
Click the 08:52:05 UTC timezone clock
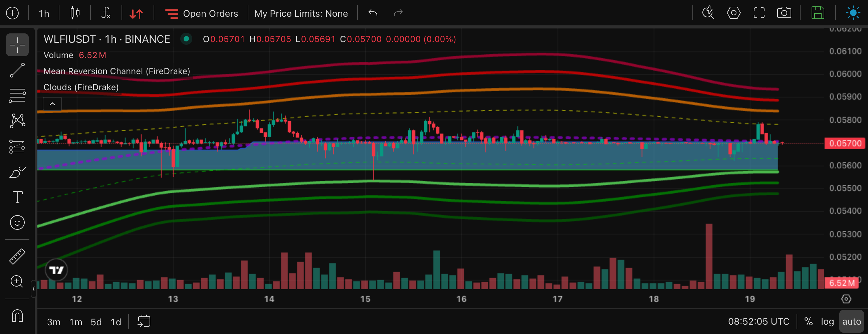point(758,322)
